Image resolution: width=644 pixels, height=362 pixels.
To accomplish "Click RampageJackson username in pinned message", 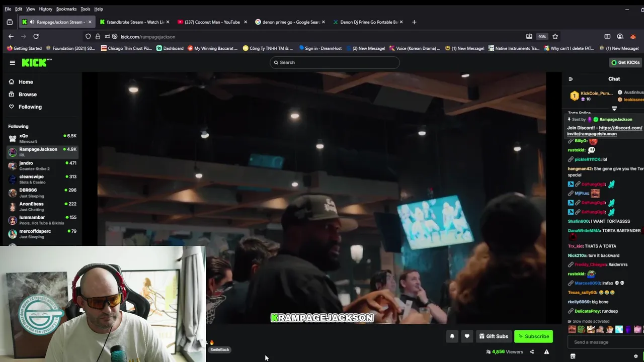I will coord(616,120).
